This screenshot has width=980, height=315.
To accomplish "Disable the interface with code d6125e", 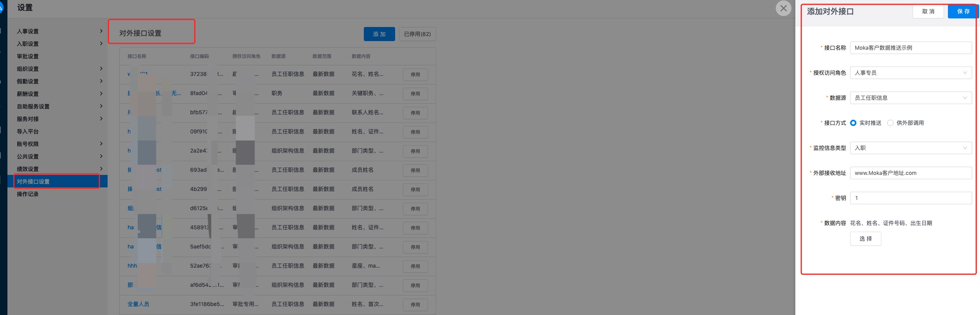I will pos(415,209).
